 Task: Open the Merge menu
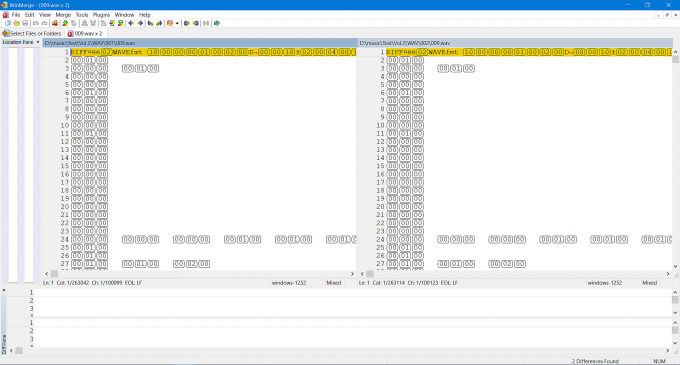point(63,15)
